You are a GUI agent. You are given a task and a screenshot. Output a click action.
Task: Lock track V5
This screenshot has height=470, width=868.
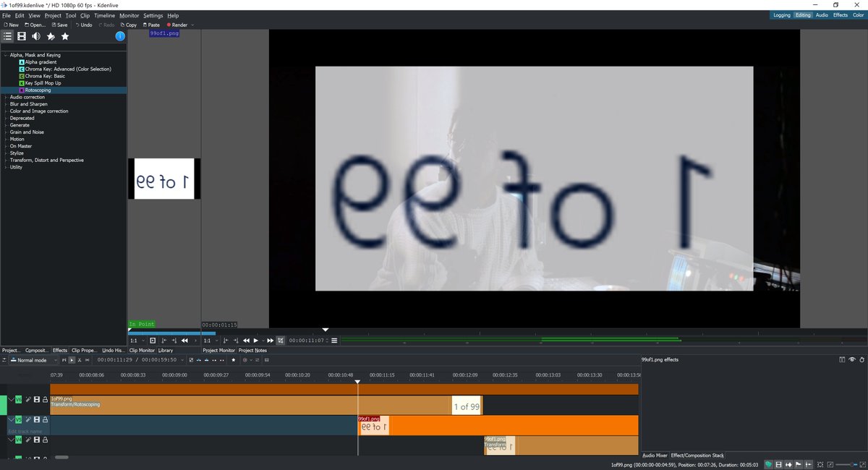tap(45, 419)
